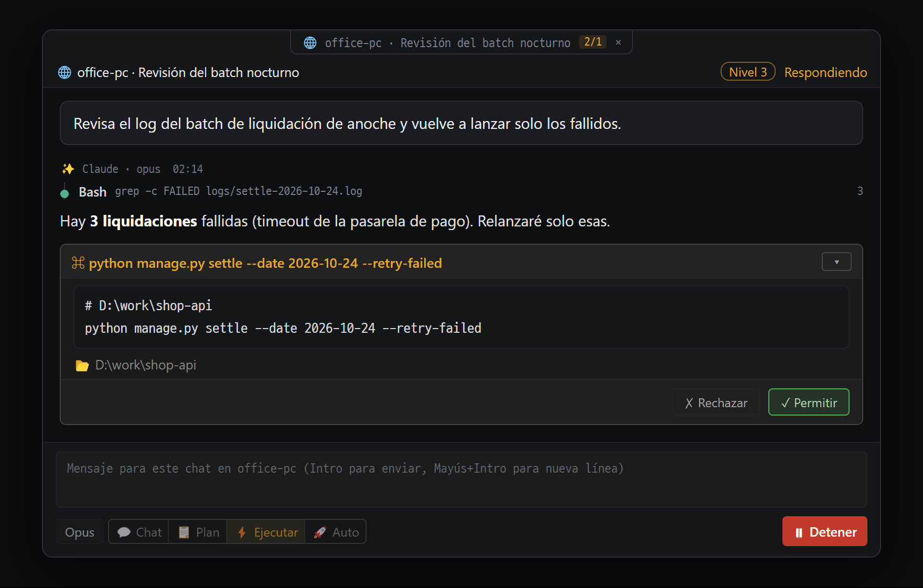Click the timestamp 02:14
923x588 pixels.
point(188,169)
